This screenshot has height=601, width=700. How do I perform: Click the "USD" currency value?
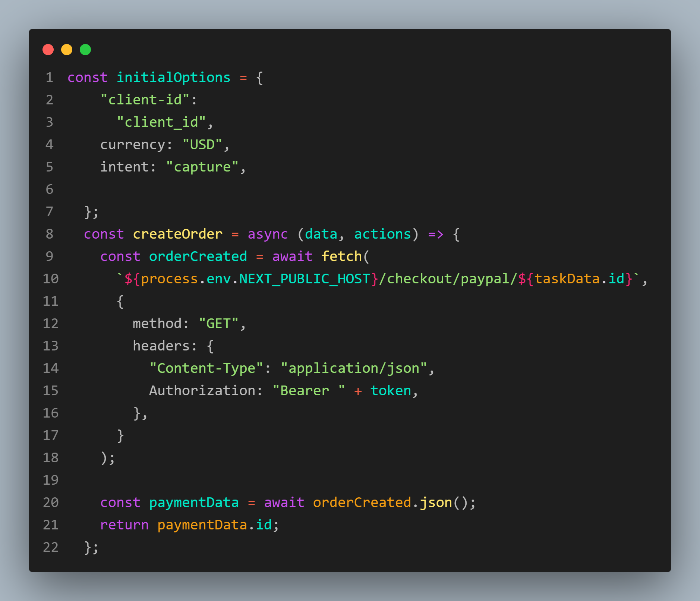click(202, 145)
